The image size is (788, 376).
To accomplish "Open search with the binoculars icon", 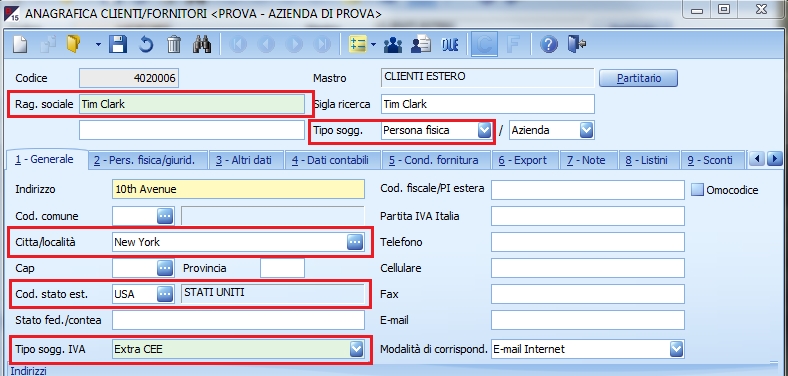I will (202, 45).
